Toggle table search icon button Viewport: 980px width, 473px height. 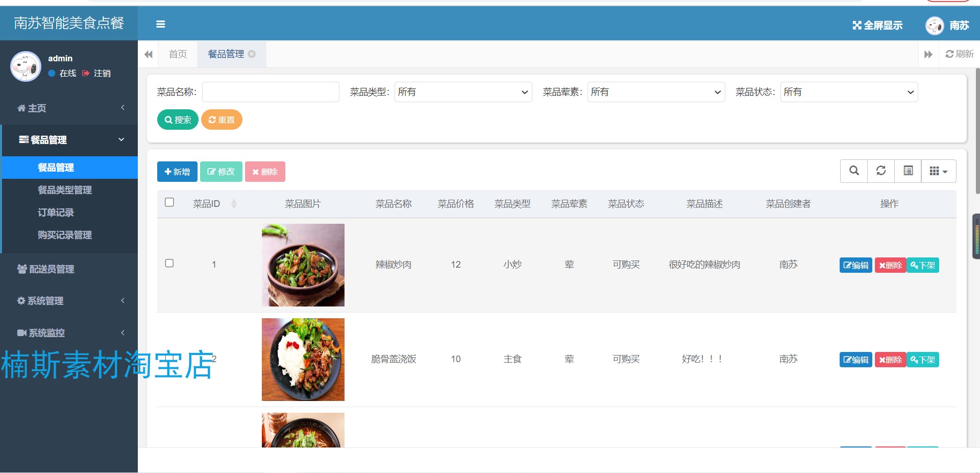pos(854,171)
